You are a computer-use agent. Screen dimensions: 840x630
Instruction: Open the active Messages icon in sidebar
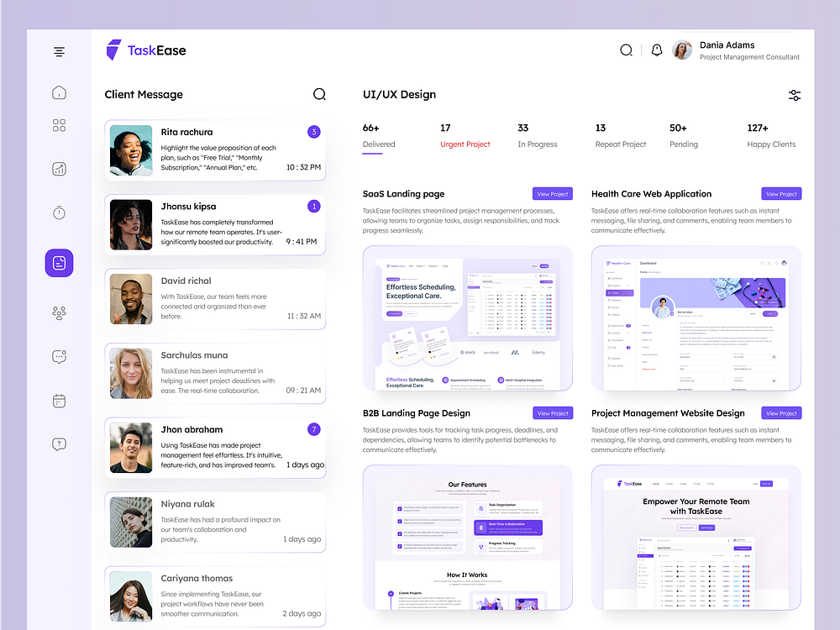click(x=59, y=262)
